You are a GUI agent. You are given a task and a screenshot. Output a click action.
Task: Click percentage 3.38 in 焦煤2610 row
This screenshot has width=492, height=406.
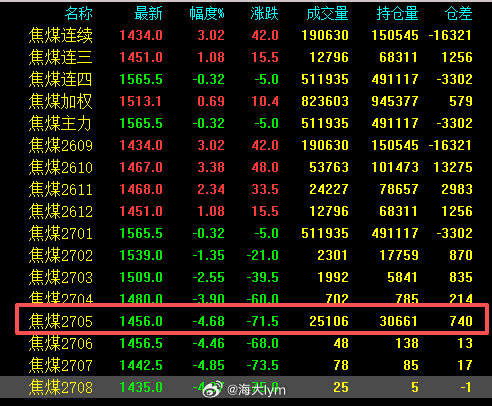click(x=211, y=167)
